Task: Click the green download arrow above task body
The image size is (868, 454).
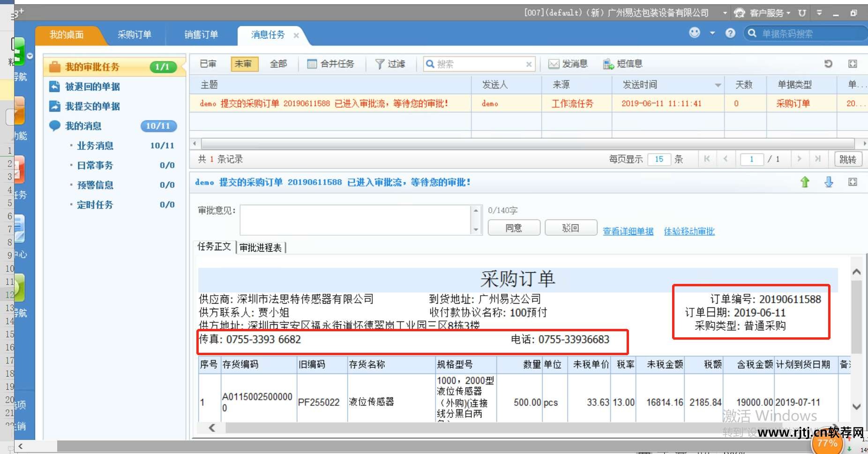Action: tap(805, 182)
